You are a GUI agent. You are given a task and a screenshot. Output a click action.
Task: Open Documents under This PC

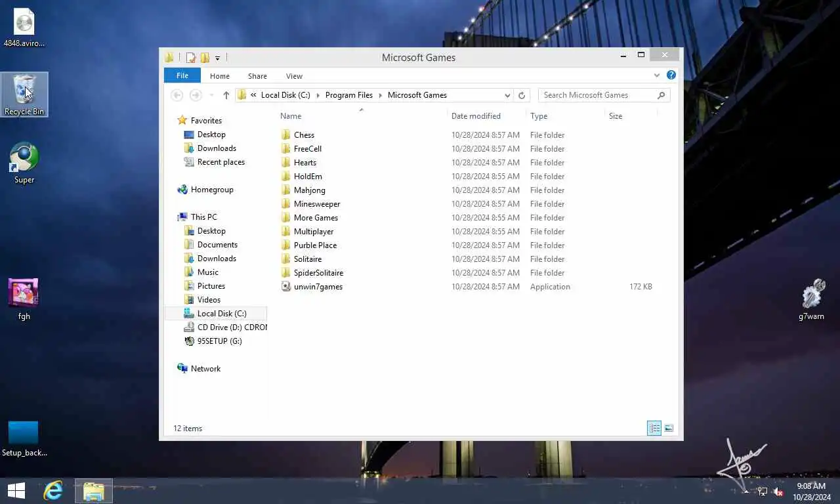point(211,245)
